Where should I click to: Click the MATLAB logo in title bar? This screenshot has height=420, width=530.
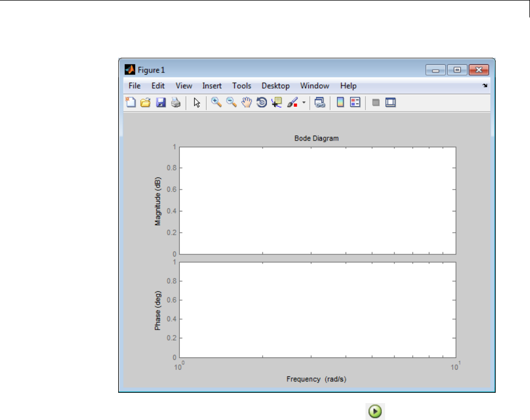point(130,70)
